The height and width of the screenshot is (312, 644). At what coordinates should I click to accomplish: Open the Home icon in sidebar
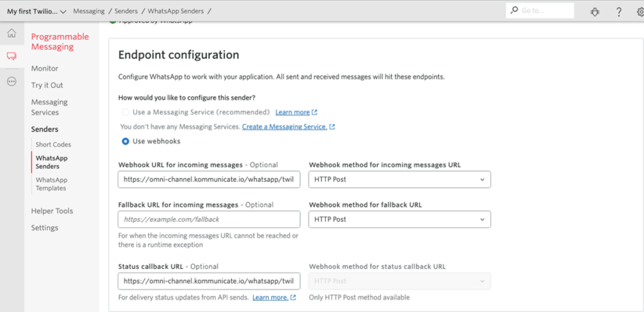pyautogui.click(x=12, y=33)
